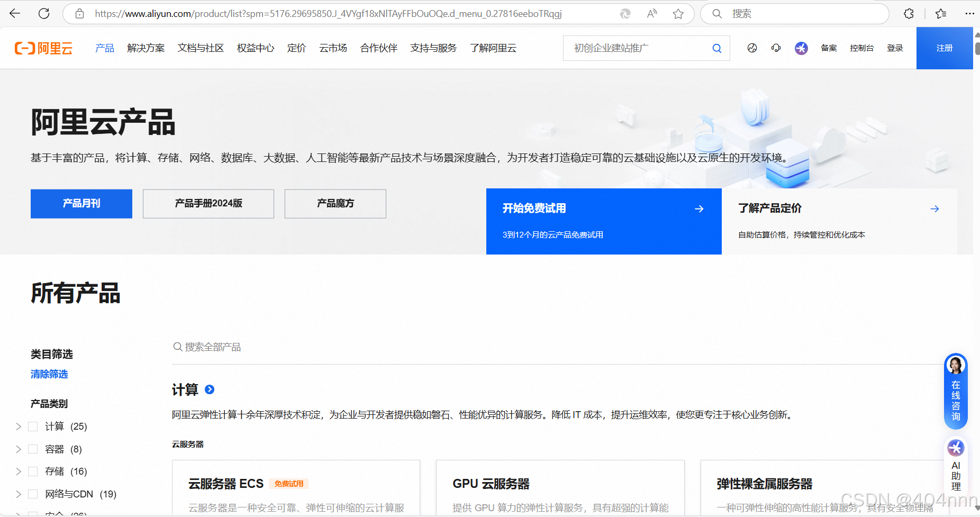Open the 控制台 link
The height and width of the screenshot is (517, 980).
861,48
